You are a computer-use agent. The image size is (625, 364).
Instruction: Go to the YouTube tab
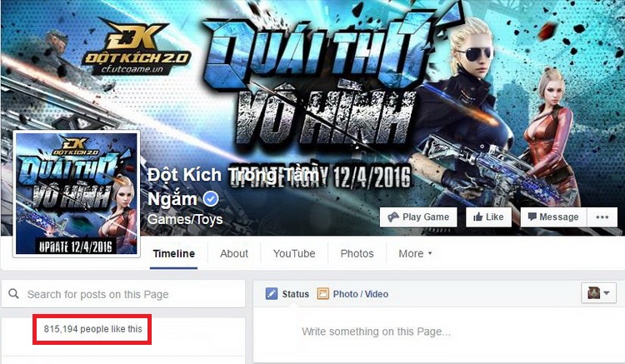coord(294,254)
